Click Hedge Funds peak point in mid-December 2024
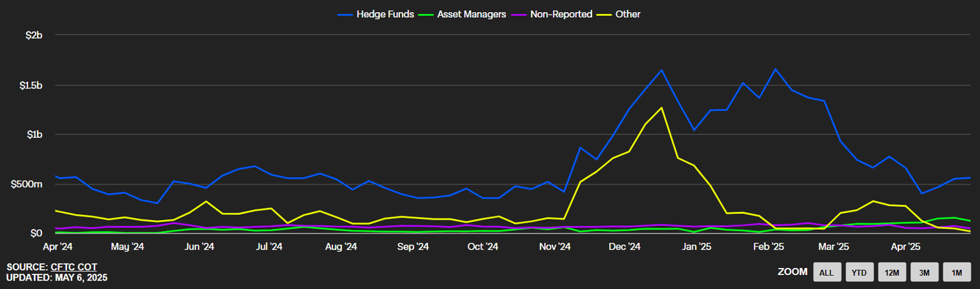 [x=662, y=70]
